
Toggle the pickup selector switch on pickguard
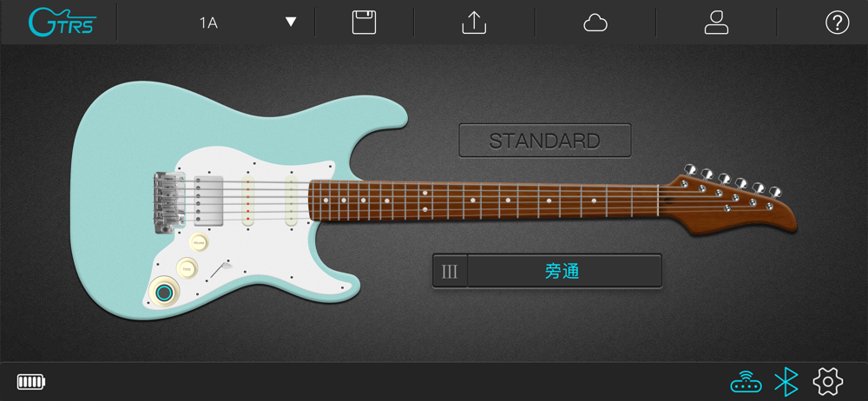pyautogui.click(x=220, y=269)
